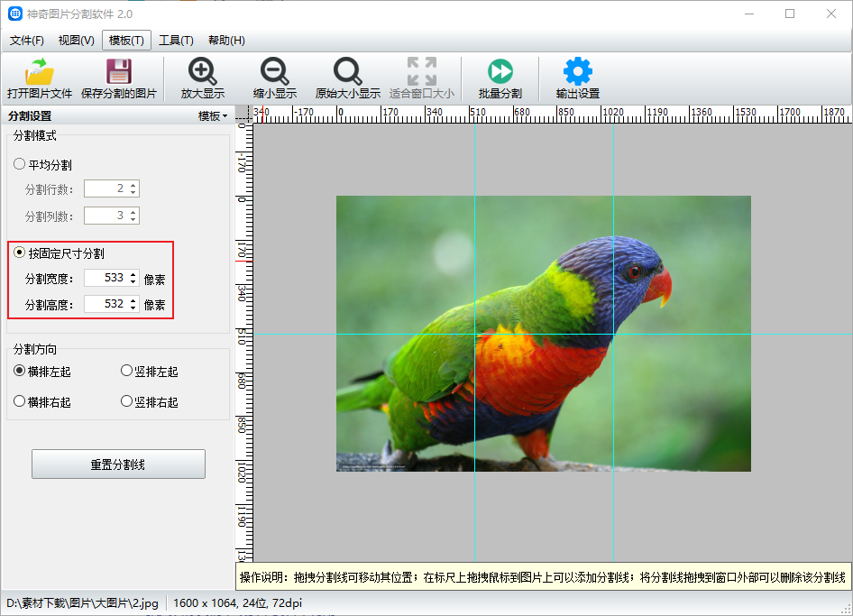The width and height of the screenshot is (853, 616).
Task: Decrease split height (分割高度) with down arrow
Action: point(133,308)
